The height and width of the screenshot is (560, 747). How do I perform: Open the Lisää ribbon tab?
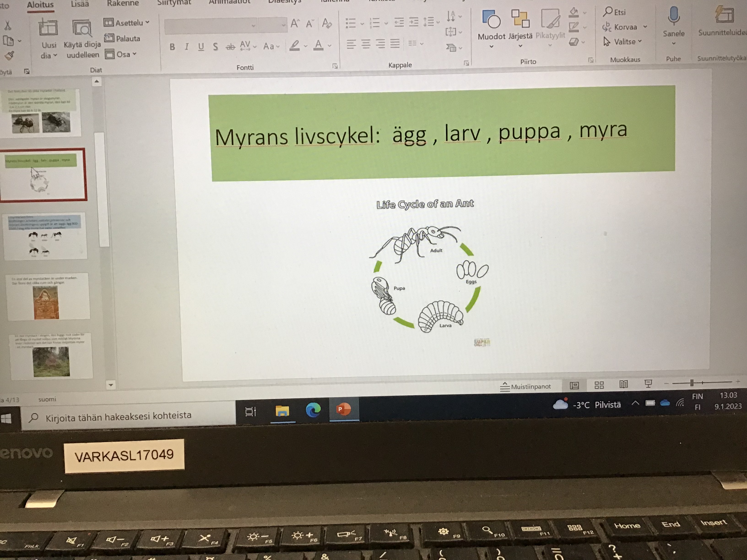pos(80,4)
